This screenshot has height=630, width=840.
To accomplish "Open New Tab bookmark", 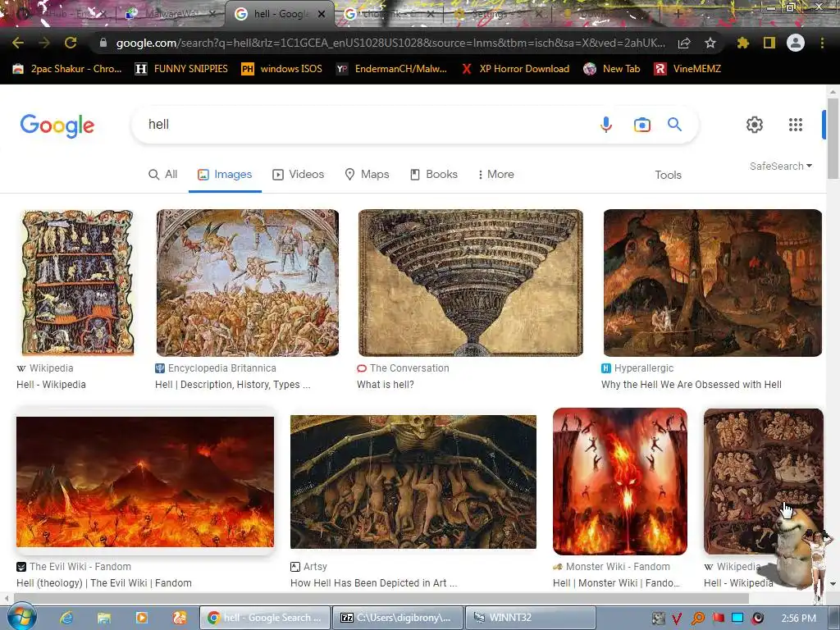I will 612,69.
